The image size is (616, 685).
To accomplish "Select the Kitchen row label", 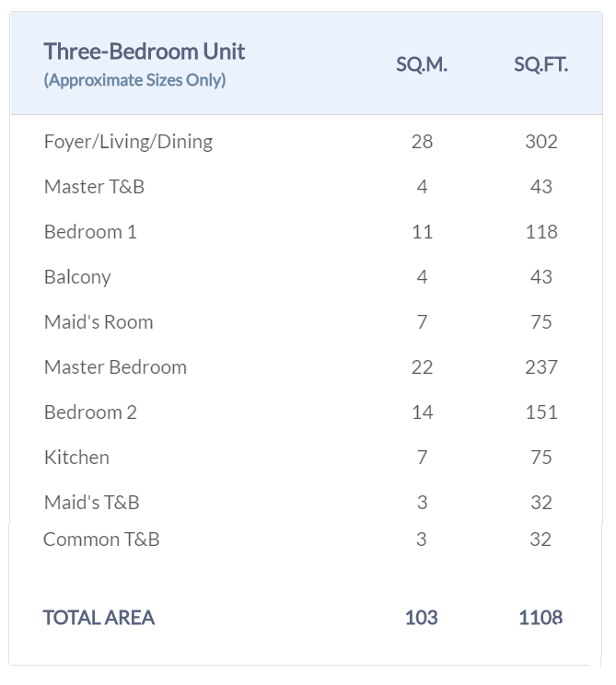I will tap(76, 458).
